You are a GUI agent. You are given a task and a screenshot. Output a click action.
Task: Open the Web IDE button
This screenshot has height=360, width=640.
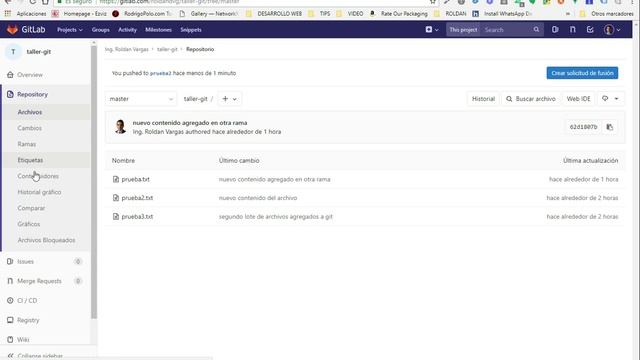[x=578, y=99]
